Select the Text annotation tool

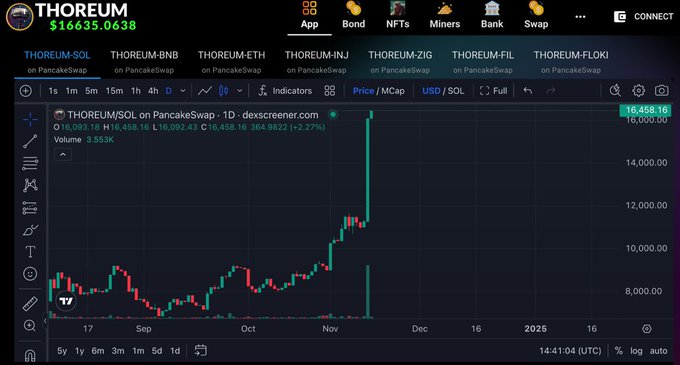click(x=30, y=252)
